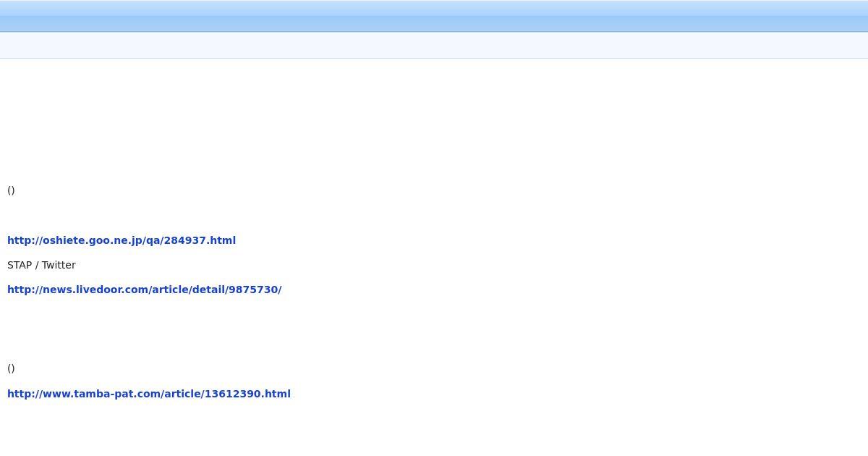Screen dimensions: 868x456
Task: Open the tamba-pat.com article 13612390 link
Action: click(149, 394)
